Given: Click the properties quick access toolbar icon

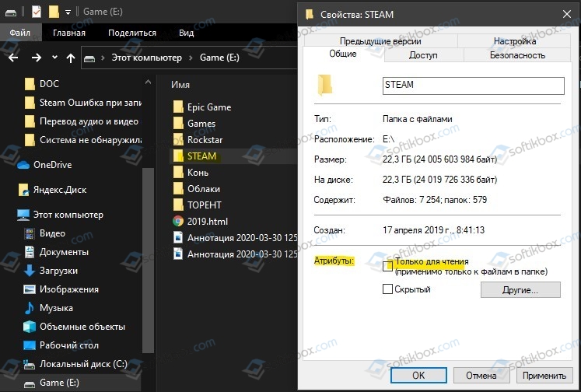Looking at the screenshot, I should [x=37, y=12].
